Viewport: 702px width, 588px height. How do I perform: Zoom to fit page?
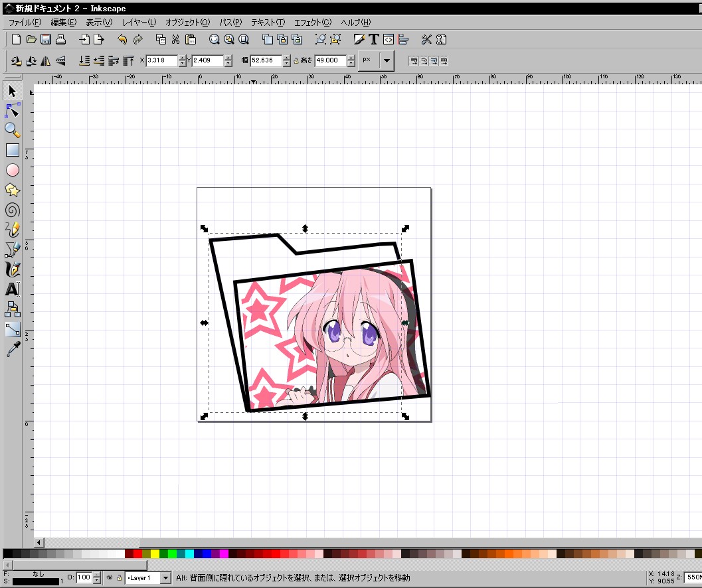coord(244,39)
